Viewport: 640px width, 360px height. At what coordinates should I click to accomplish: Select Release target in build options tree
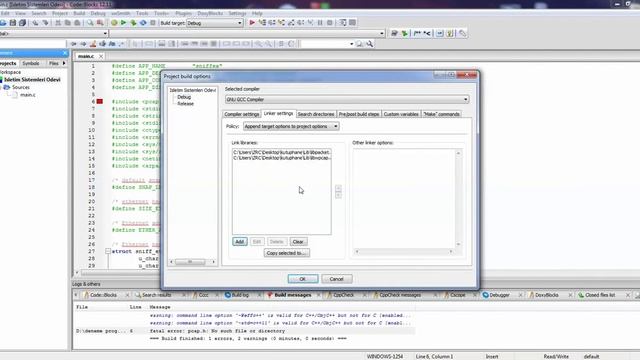click(185, 104)
